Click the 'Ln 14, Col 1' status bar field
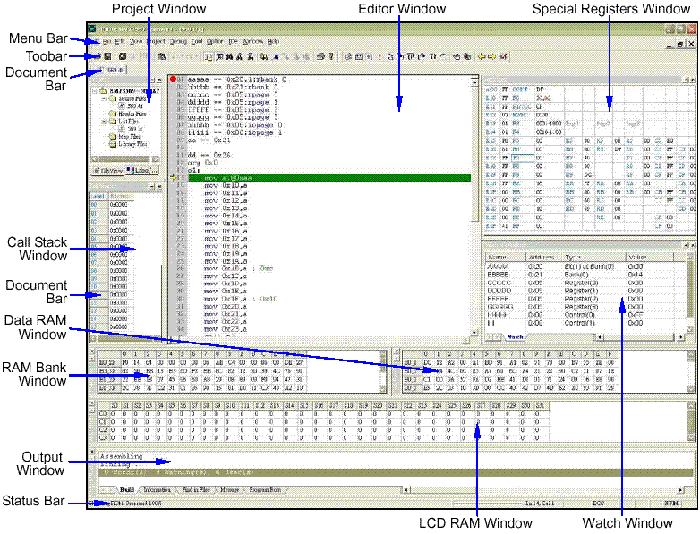This screenshot has height=534, width=700. click(x=540, y=503)
